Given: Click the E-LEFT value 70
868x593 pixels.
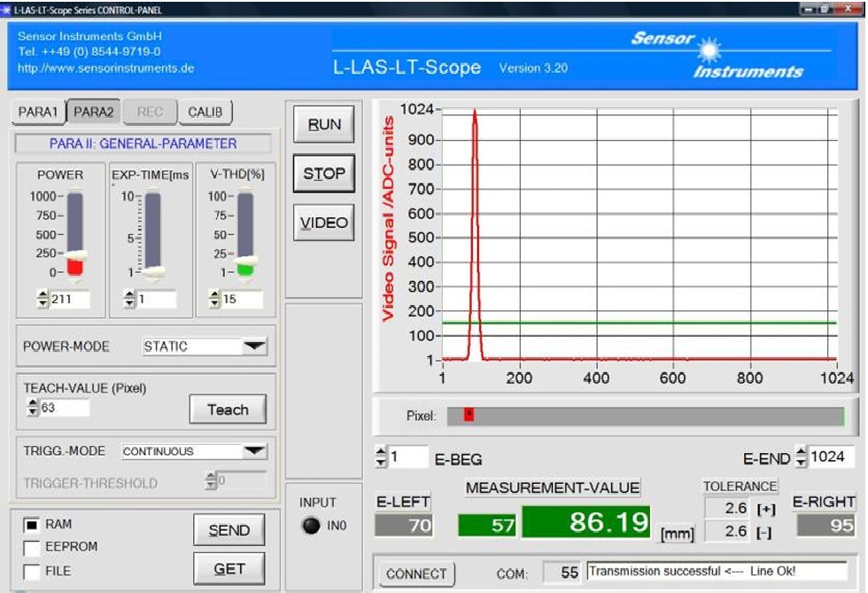Looking at the screenshot, I should click(404, 525).
